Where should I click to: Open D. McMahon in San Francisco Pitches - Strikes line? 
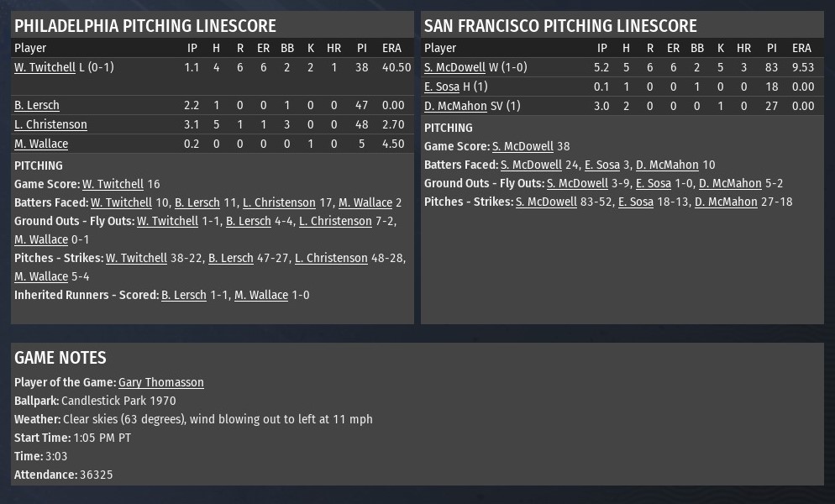pos(726,202)
